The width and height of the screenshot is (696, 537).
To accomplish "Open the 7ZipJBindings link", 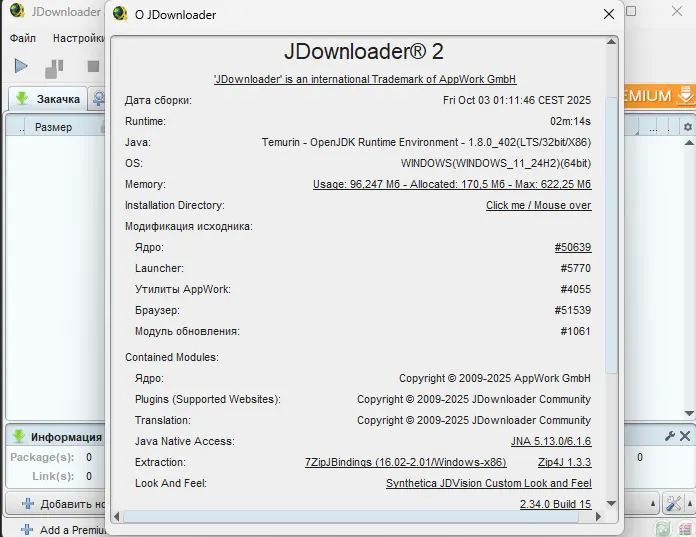I will [x=405, y=462].
